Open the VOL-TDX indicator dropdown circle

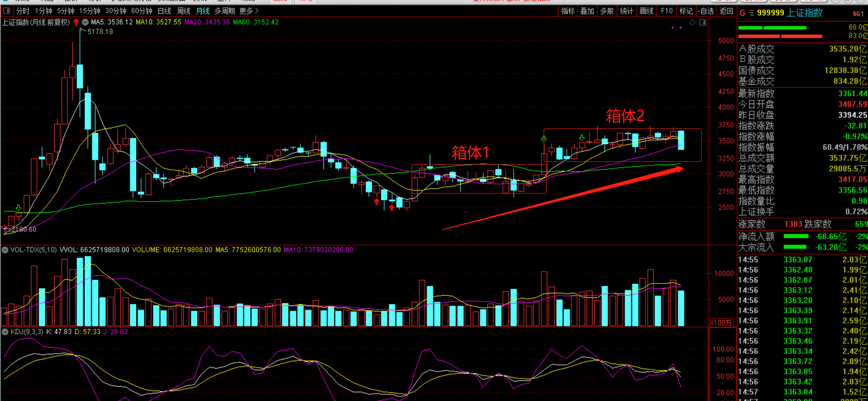[x=5, y=250]
